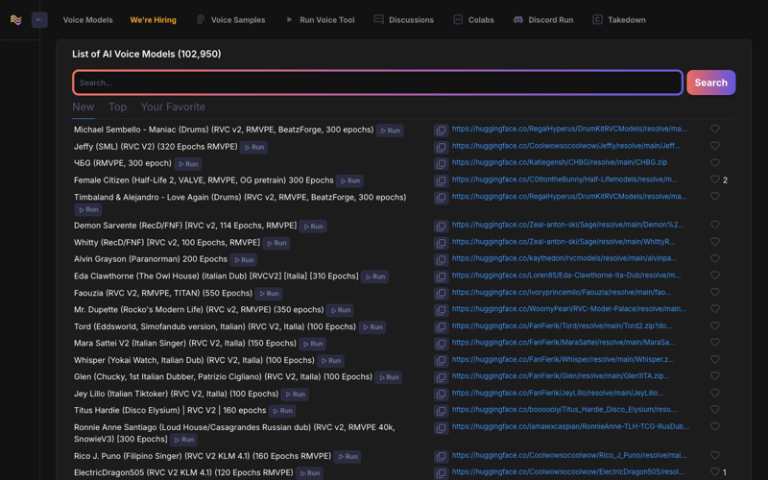The height and width of the screenshot is (480, 768).
Task: Click the back arrow button in header
Action: point(39,19)
